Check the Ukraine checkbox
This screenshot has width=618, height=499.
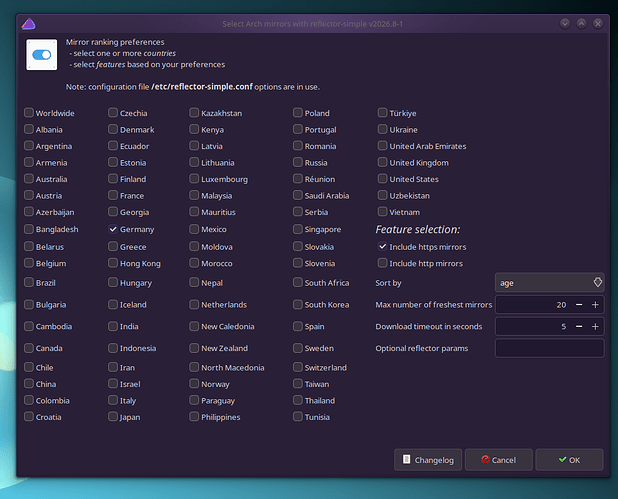[382, 129]
